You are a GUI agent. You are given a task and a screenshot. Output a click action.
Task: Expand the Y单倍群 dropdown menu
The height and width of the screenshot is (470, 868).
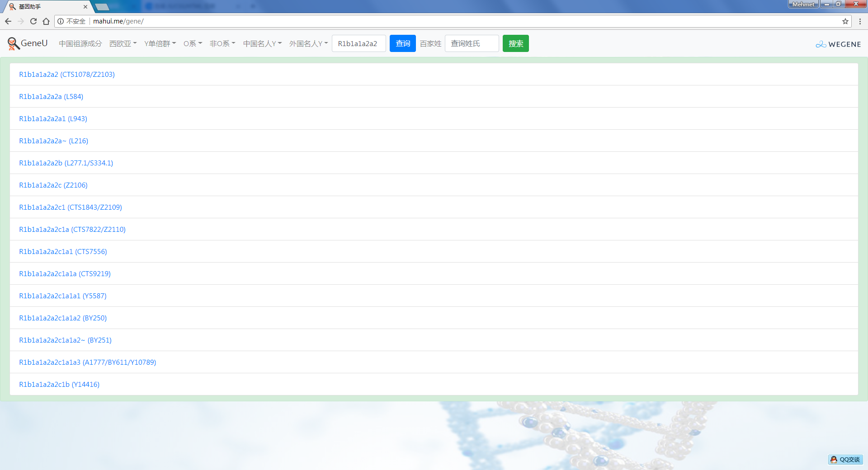160,43
